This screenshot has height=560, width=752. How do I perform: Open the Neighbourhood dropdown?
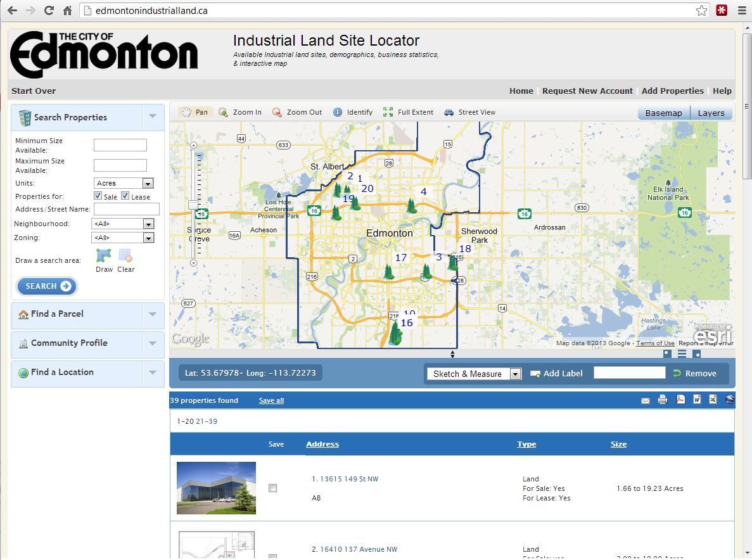[x=123, y=224]
